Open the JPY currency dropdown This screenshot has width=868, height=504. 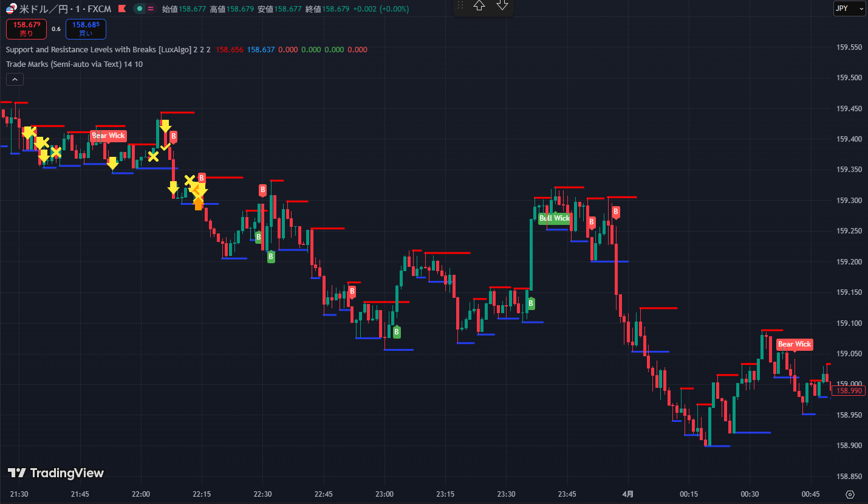click(849, 9)
